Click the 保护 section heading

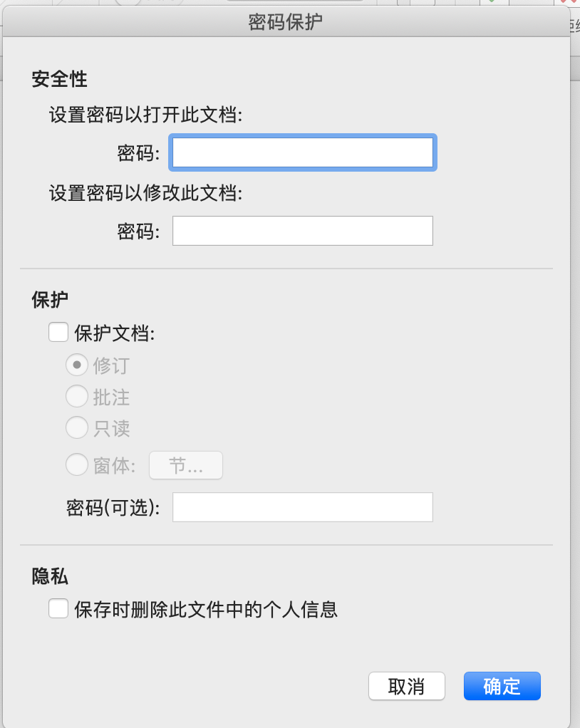(x=50, y=299)
